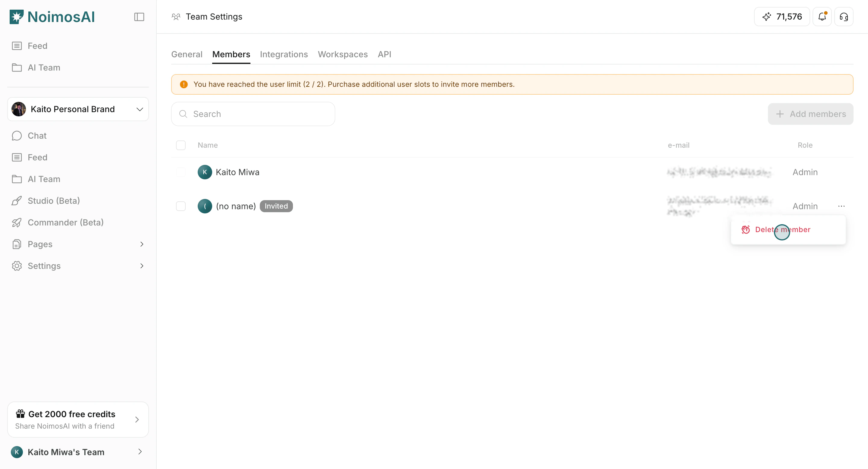The image size is (868, 469).
Task: Select Kaito Miwa's row checkbox
Action: tap(181, 172)
